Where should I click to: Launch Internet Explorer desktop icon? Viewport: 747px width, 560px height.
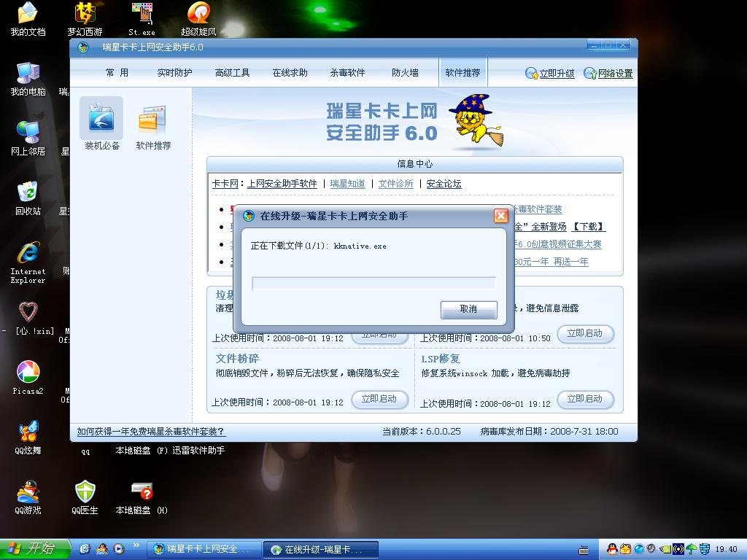point(28,262)
